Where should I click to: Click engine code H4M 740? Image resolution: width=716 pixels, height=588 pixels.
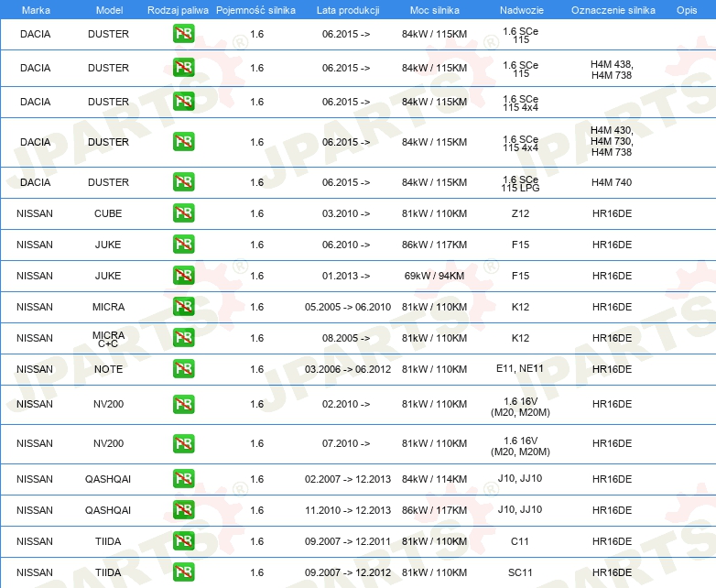point(612,182)
